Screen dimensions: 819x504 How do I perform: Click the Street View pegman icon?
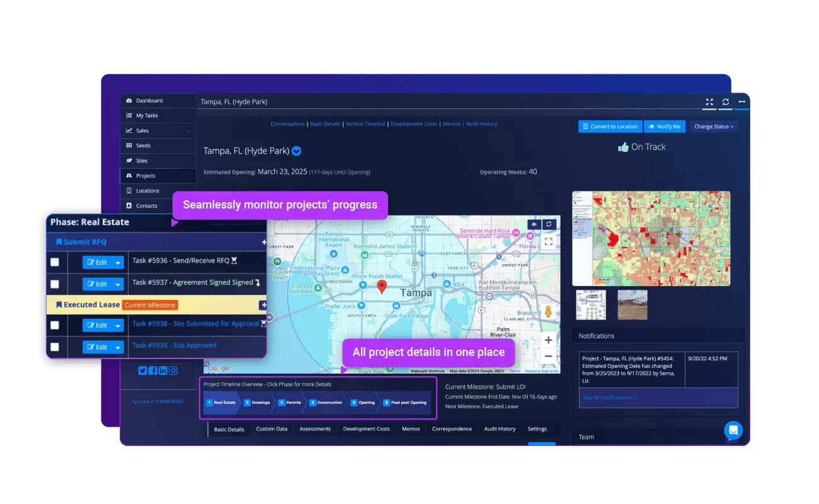tap(548, 312)
